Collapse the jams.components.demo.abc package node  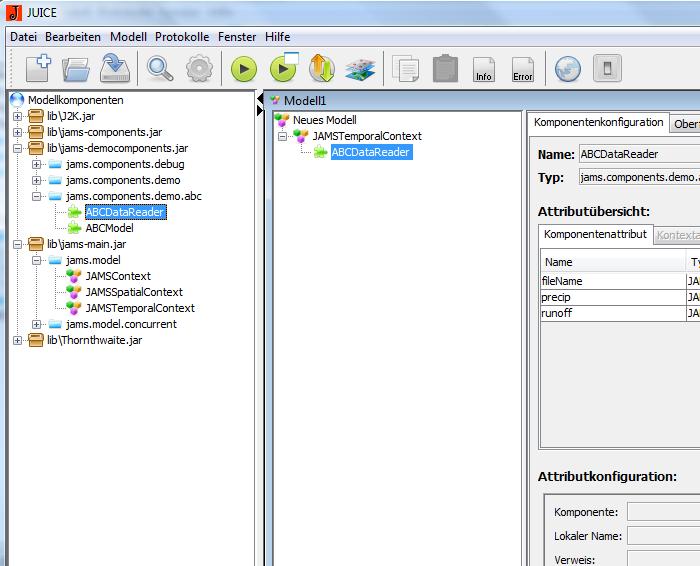click(x=37, y=196)
